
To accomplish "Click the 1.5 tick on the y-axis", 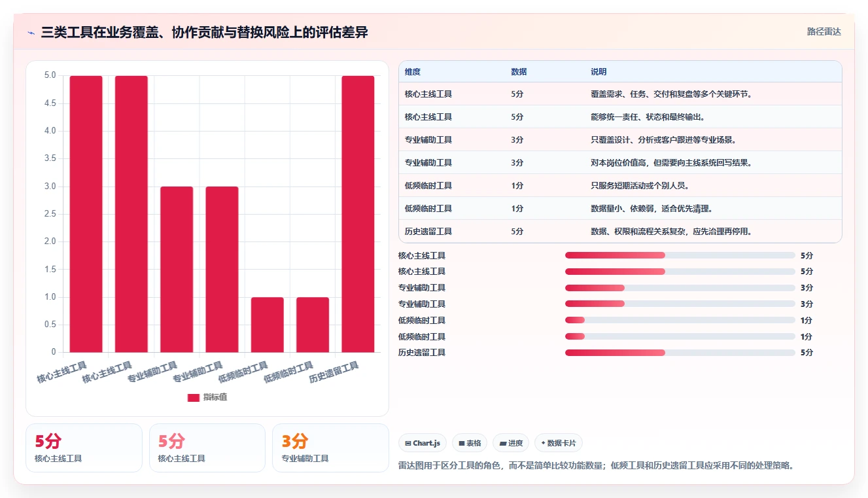I will [50, 270].
